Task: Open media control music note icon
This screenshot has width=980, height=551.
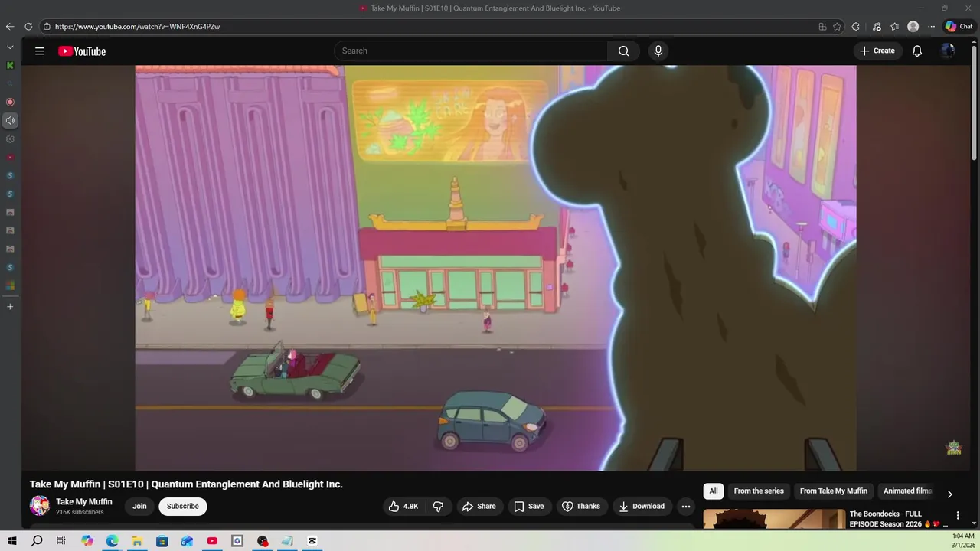Action: [x=877, y=26]
